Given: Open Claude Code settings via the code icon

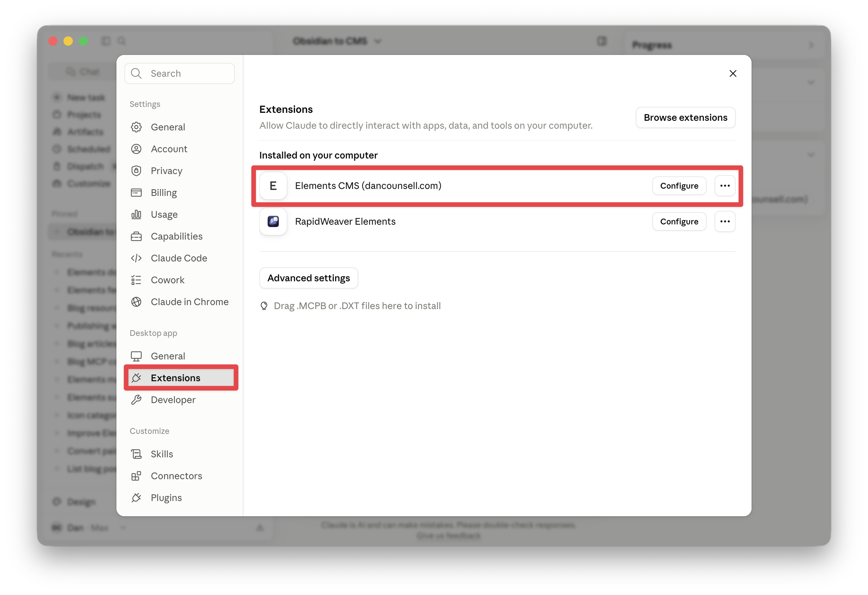Looking at the screenshot, I should click(136, 258).
